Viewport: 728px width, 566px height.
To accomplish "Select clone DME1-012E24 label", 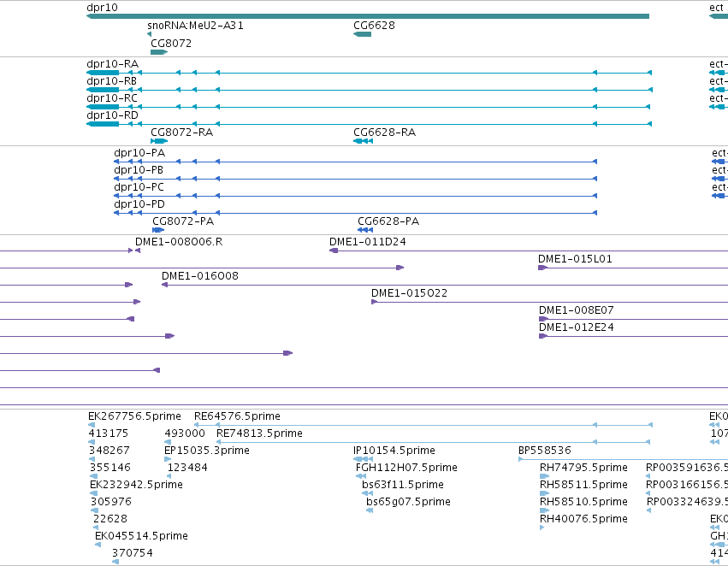I will 577,327.
